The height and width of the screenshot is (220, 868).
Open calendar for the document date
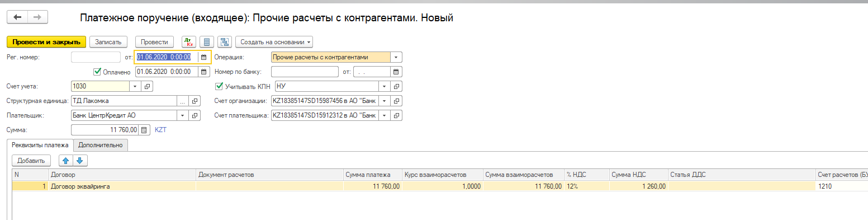pos(203,57)
